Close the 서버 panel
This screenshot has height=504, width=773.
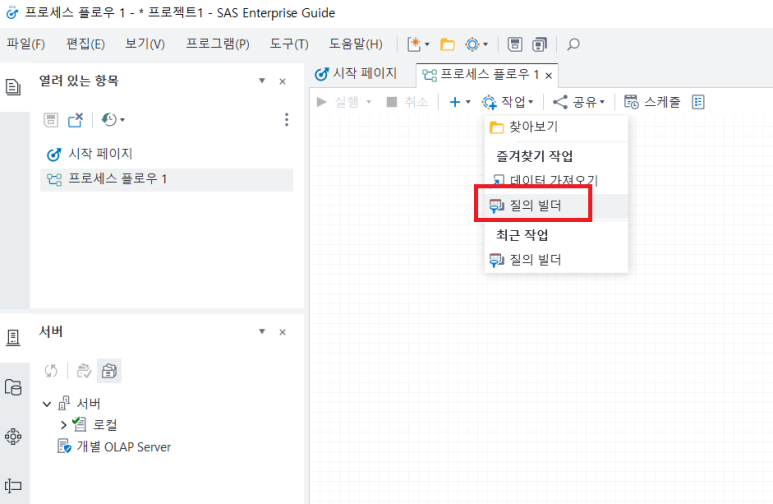coord(282,332)
